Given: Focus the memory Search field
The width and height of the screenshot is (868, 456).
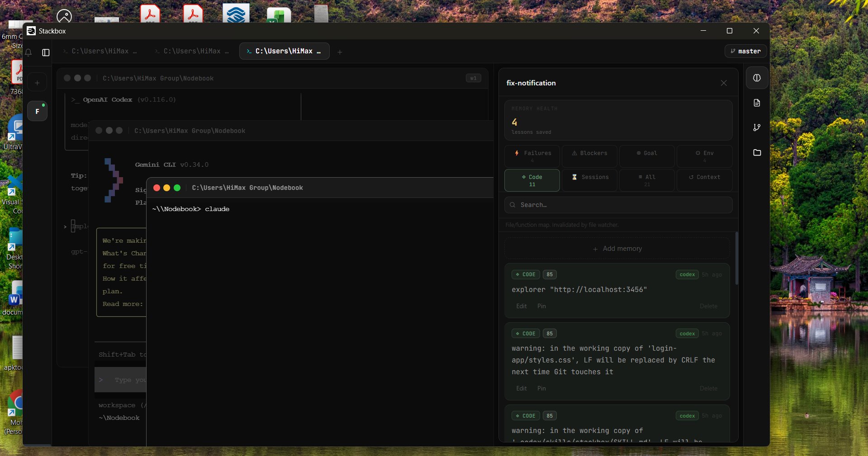Looking at the screenshot, I should [618, 205].
